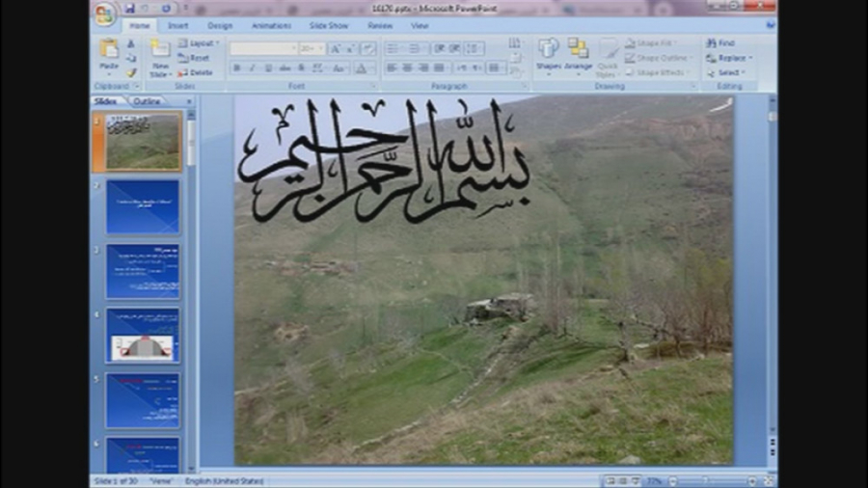Screen dimensions: 868x488
Task: Click the Save icon in quick access toolbar
Action: point(130,9)
